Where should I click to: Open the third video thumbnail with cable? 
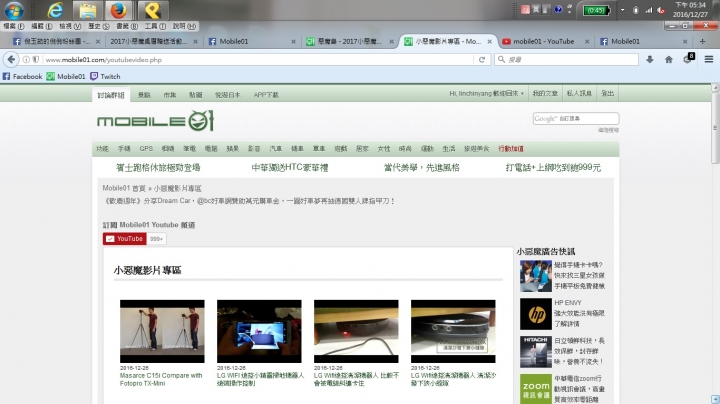click(356, 331)
